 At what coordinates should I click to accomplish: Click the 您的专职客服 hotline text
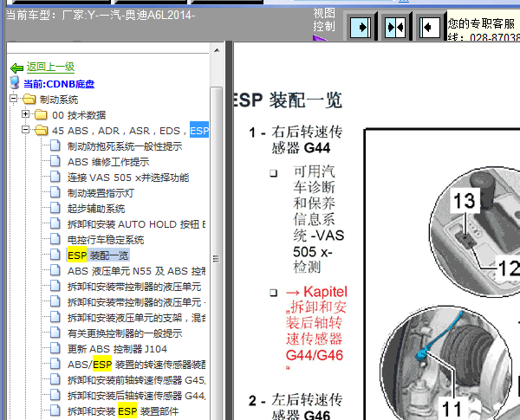click(484, 29)
